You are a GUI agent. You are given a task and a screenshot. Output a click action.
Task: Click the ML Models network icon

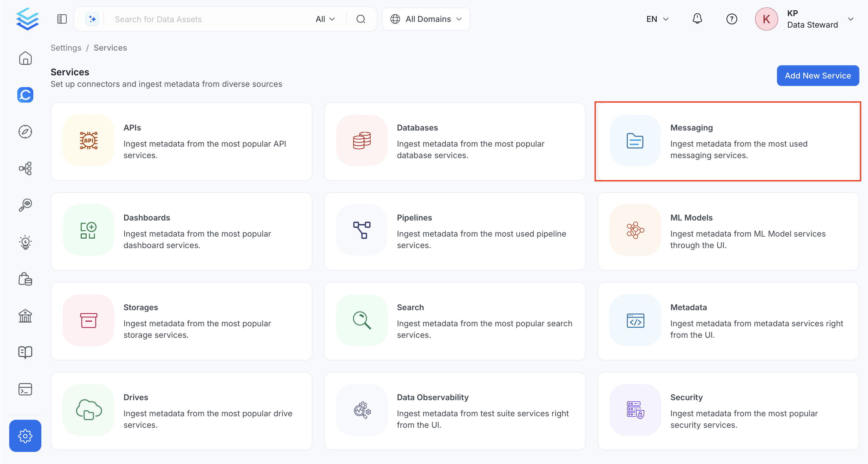pyautogui.click(x=635, y=230)
